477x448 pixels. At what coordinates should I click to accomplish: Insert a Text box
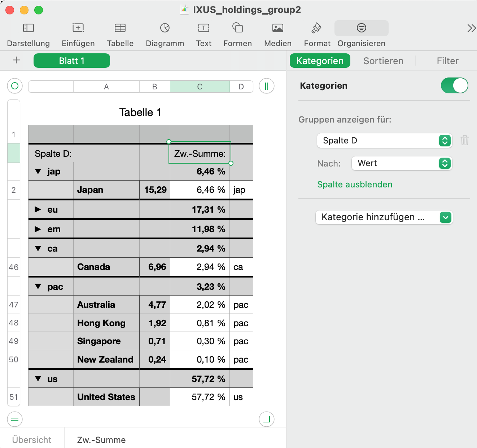(x=204, y=28)
